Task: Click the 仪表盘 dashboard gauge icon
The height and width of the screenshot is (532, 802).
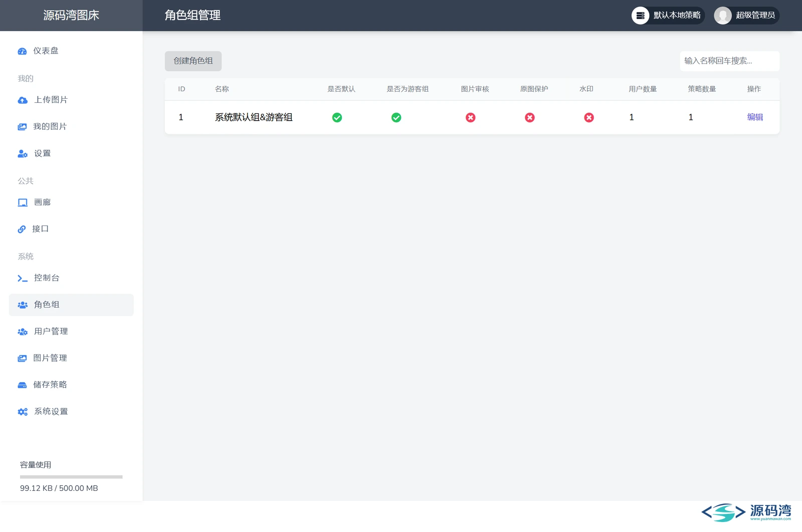Action: coord(22,51)
